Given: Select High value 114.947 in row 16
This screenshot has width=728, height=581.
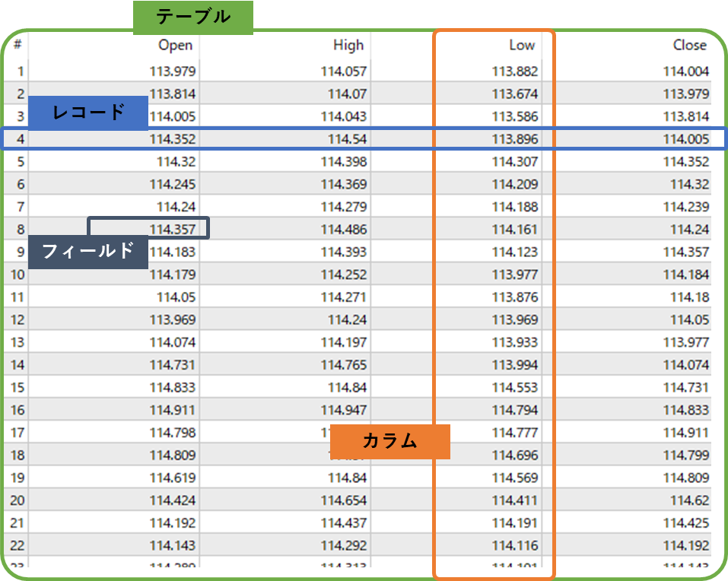Looking at the screenshot, I should (x=344, y=410).
